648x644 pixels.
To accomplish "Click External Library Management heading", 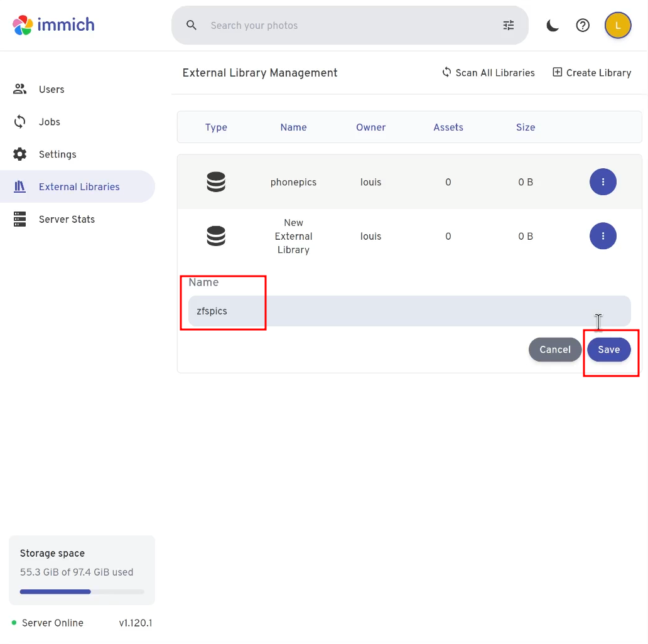I will 259,73.
